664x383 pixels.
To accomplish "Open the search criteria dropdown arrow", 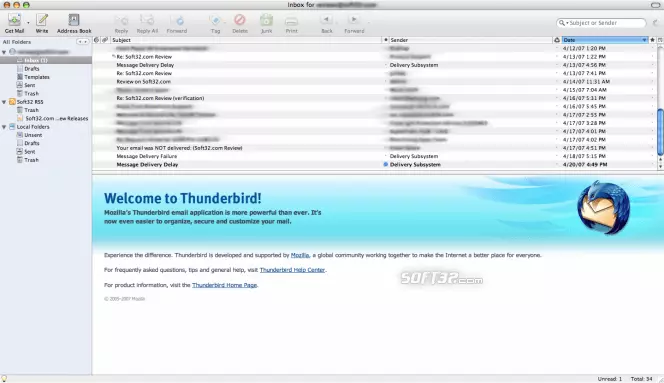I will point(567,23).
